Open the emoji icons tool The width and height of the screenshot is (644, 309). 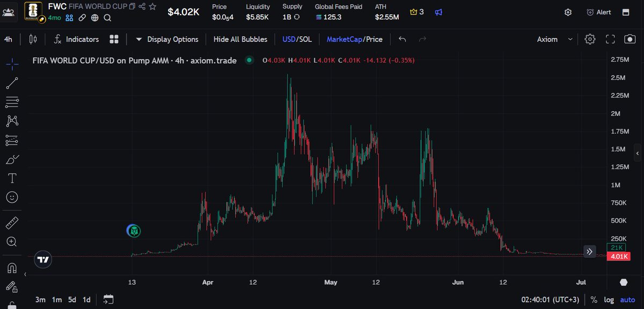tap(12, 197)
